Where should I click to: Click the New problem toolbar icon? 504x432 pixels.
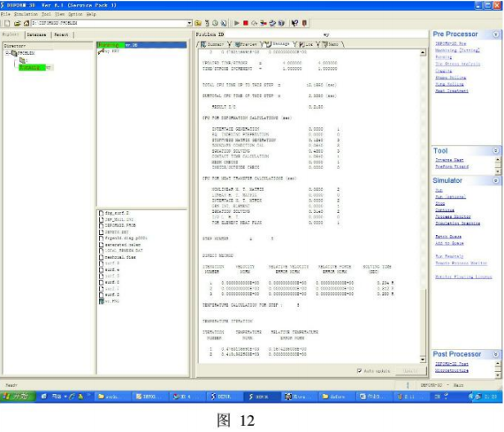(x=7, y=23)
